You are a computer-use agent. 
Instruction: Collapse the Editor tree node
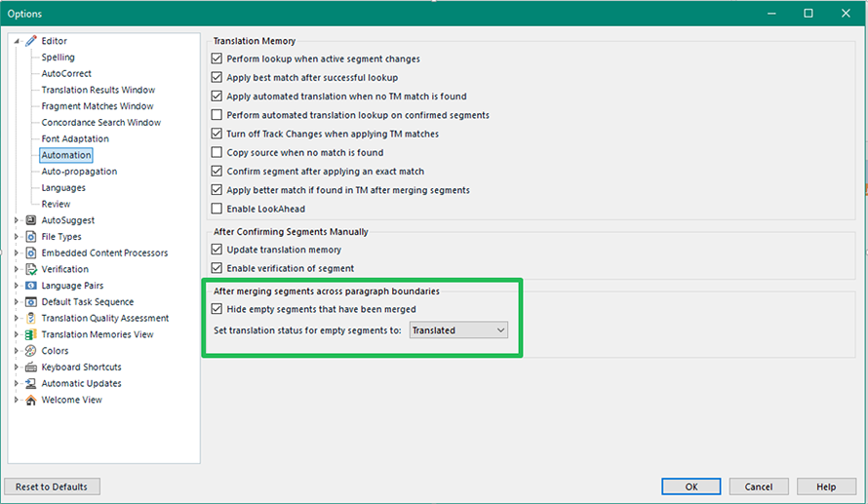click(x=17, y=41)
